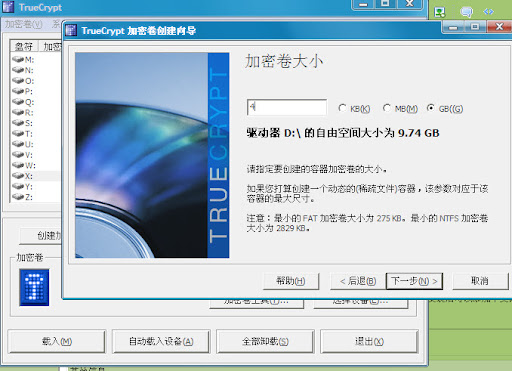Viewport: 512px width, 371px height.
Task: Open the green user icon at top right
Action: point(440,12)
